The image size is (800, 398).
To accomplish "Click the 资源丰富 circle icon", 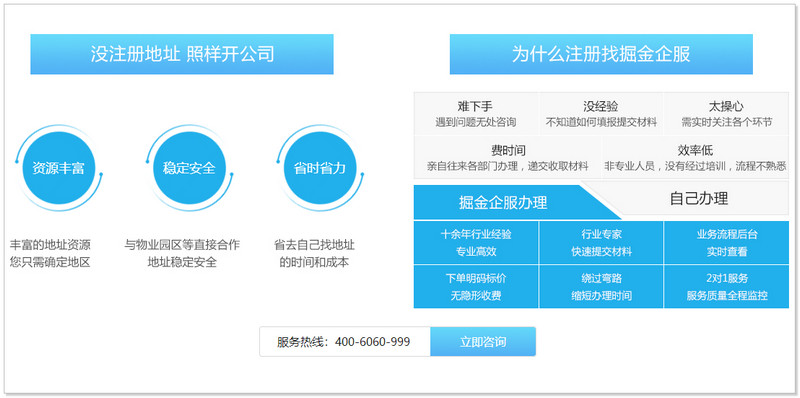I will click(59, 168).
